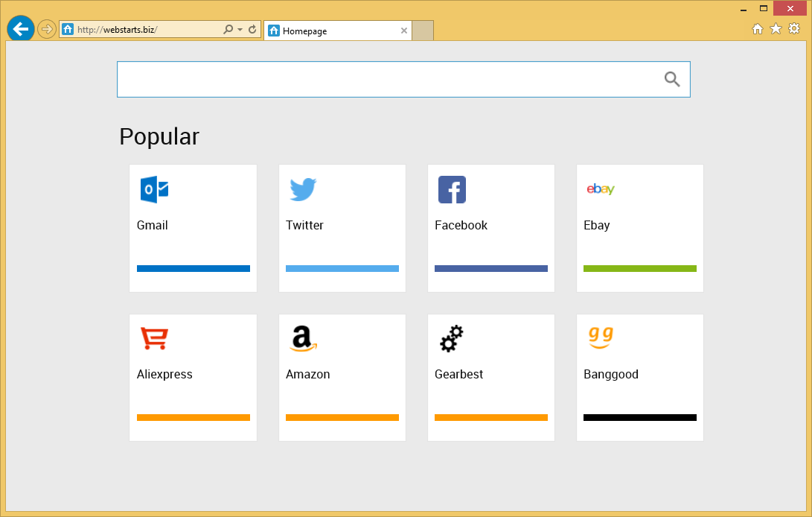The image size is (812, 517).
Task: Open Favorites star icon
Action: [776, 28]
